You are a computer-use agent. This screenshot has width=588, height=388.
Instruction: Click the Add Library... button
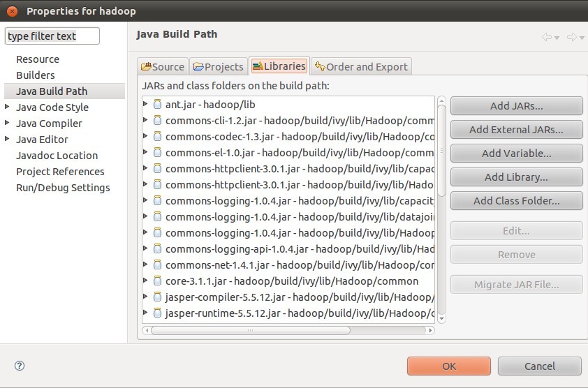pos(516,177)
